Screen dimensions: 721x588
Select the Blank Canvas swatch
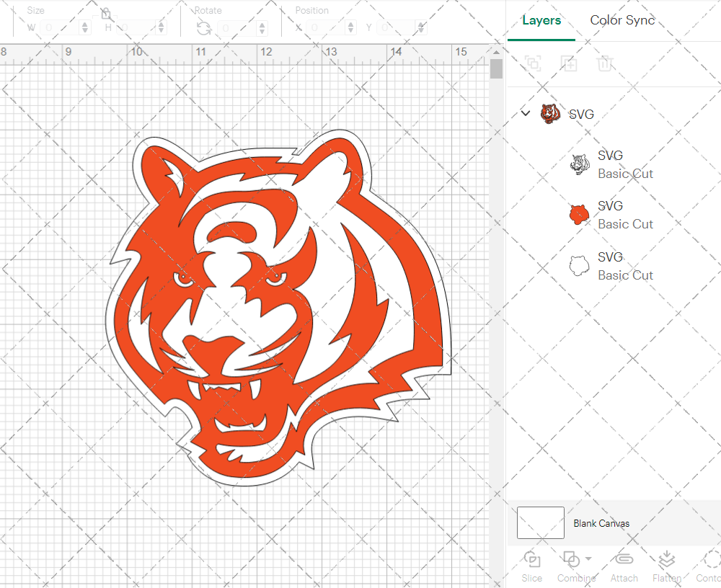tap(540, 522)
